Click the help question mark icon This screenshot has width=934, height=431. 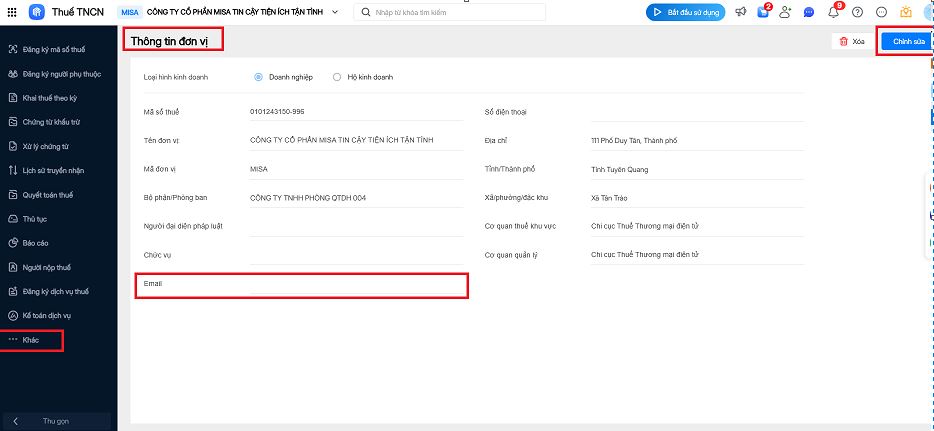tap(857, 12)
